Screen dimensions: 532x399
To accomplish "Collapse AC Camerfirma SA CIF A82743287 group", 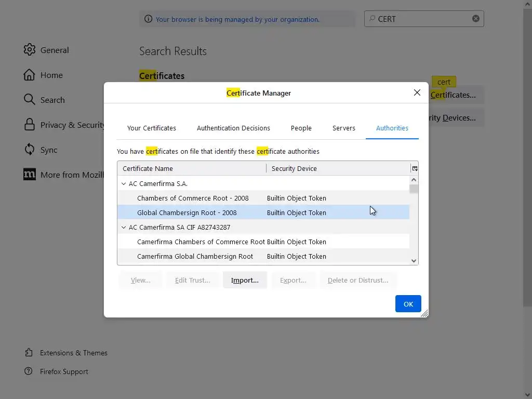I will [124, 227].
